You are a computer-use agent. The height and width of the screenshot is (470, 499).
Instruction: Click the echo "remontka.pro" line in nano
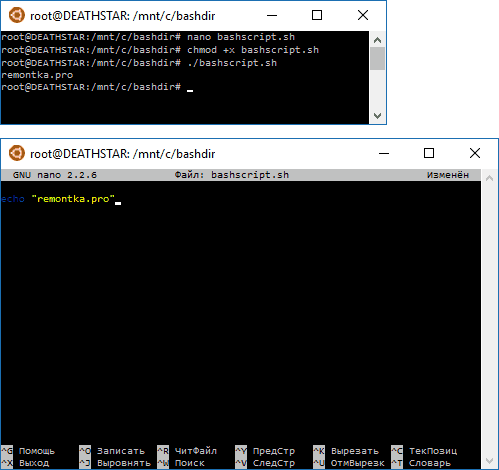pos(58,199)
